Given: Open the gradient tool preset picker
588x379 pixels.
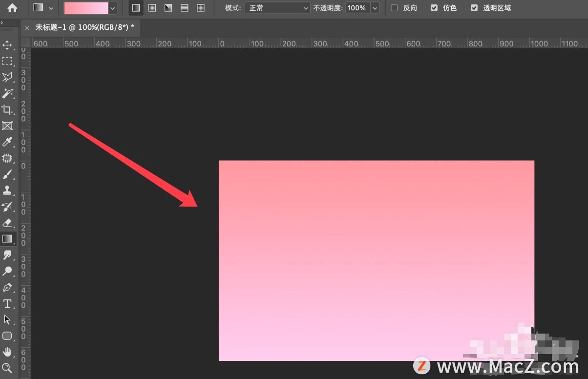Looking at the screenshot, I should click(43, 8).
